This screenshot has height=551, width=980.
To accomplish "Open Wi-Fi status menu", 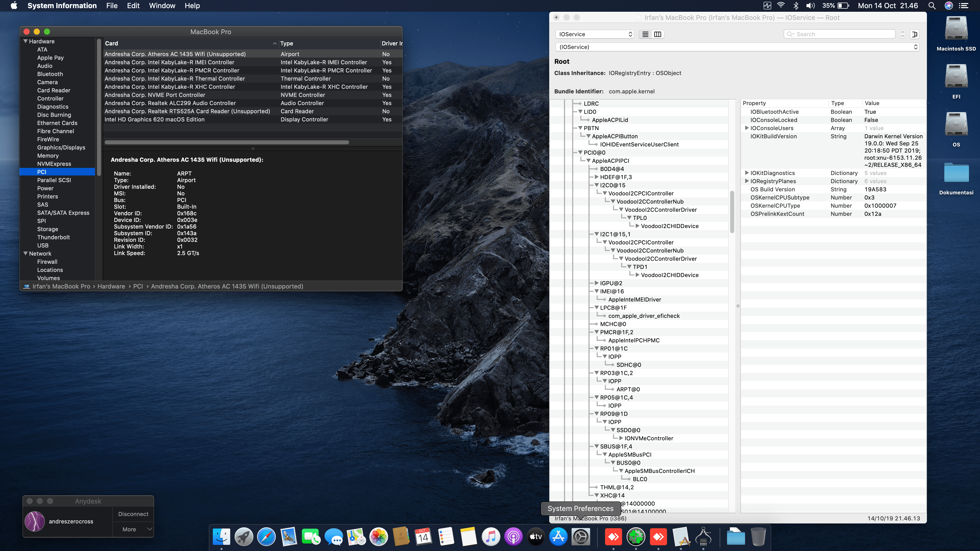I will tap(781, 6).
